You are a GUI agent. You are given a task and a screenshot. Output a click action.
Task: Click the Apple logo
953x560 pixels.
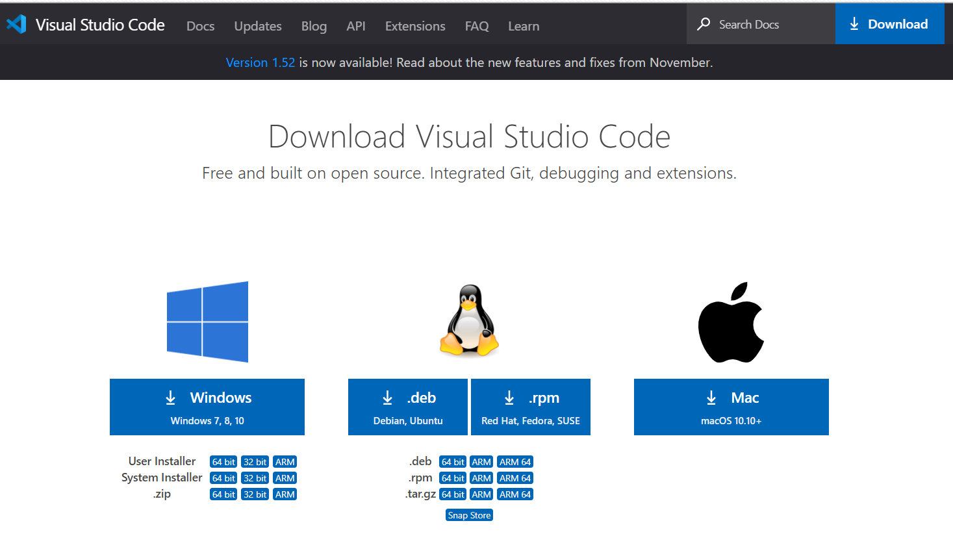click(731, 322)
